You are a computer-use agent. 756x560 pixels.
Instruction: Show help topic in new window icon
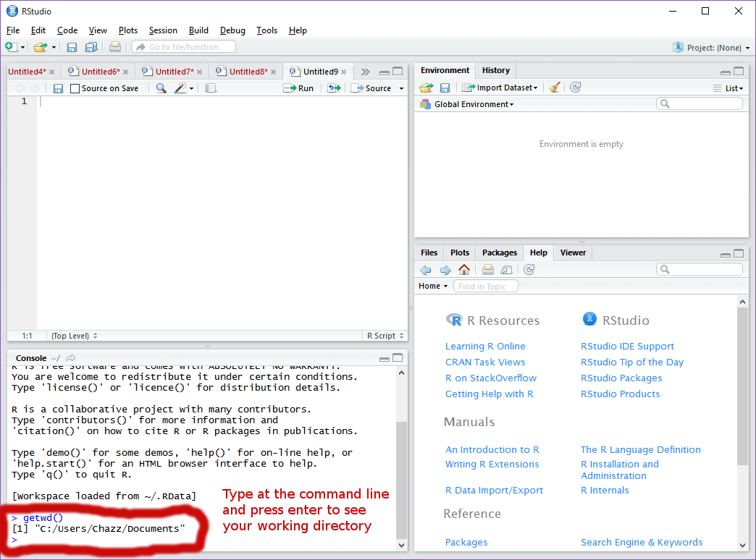(x=507, y=270)
